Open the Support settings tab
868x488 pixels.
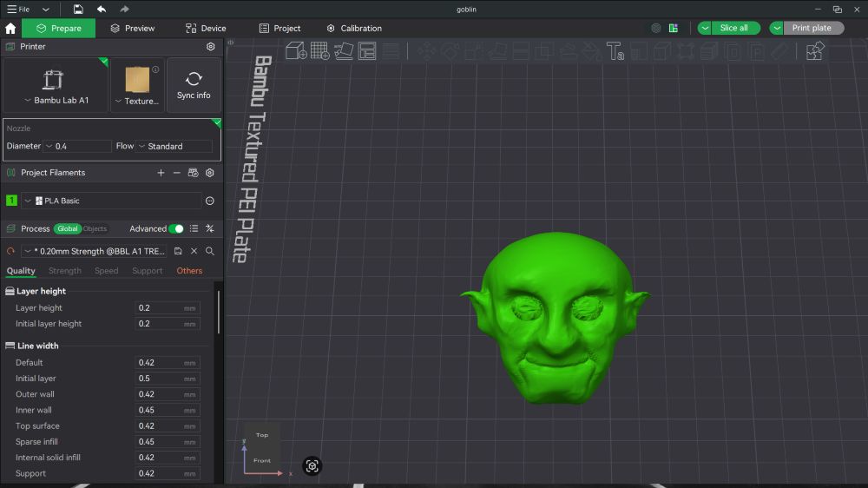tap(148, 271)
